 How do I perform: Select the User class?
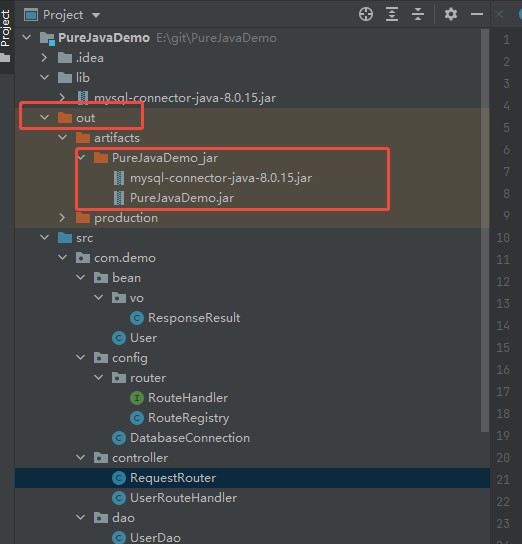pyautogui.click(x=143, y=338)
